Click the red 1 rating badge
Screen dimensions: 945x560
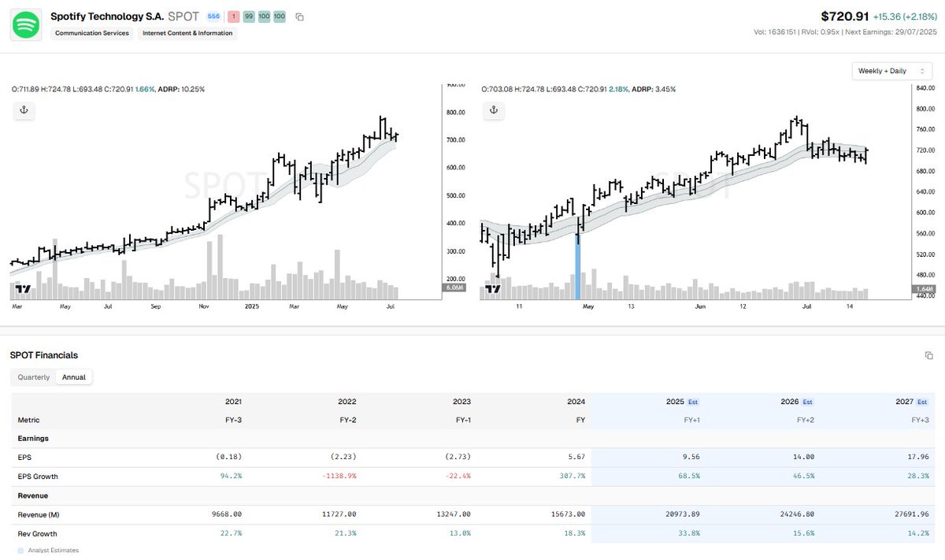point(234,17)
